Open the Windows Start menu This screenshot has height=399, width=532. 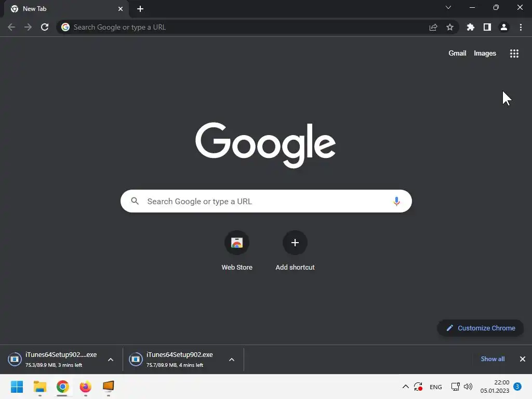coord(17,387)
